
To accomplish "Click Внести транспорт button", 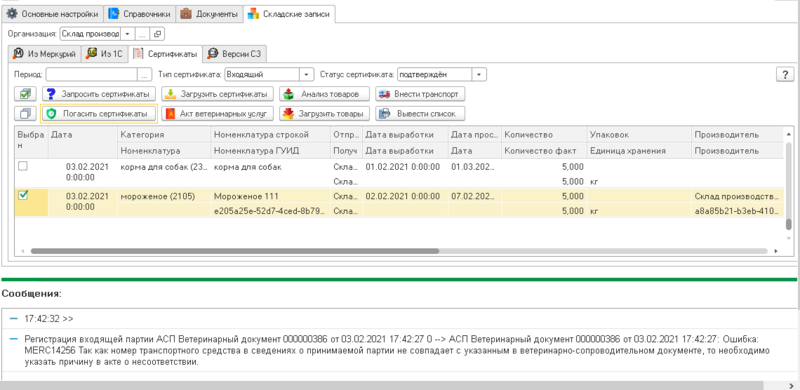I will click(420, 94).
